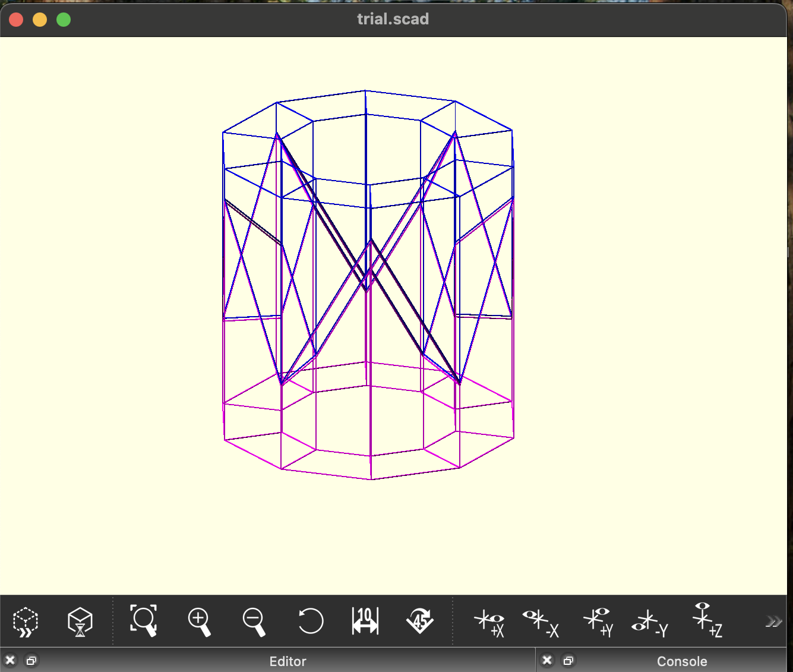Click the Render icon with the hourglass
Image resolution: width=793 pixels, height=672 pixels.
(80, 621)
